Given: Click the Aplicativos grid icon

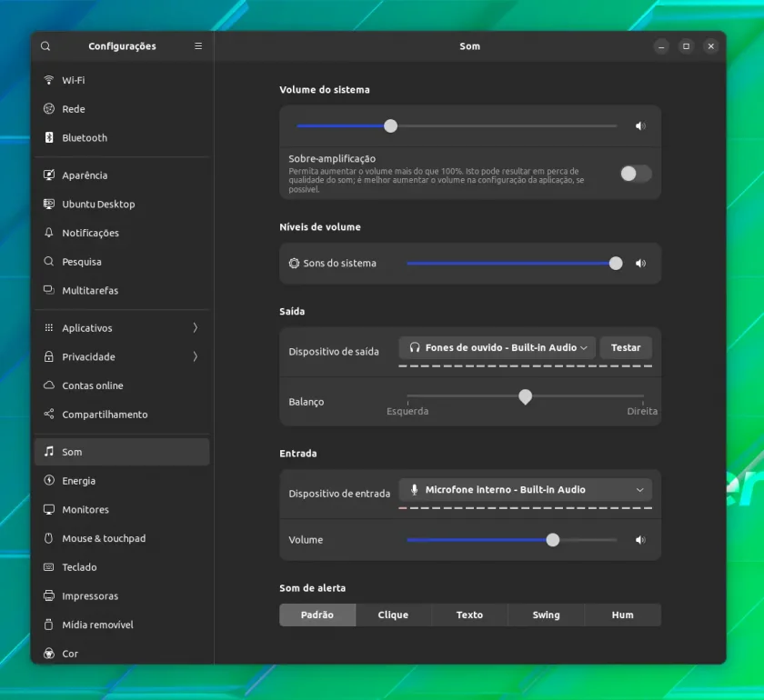Looking at the screenshot, I should coord(49,327).
